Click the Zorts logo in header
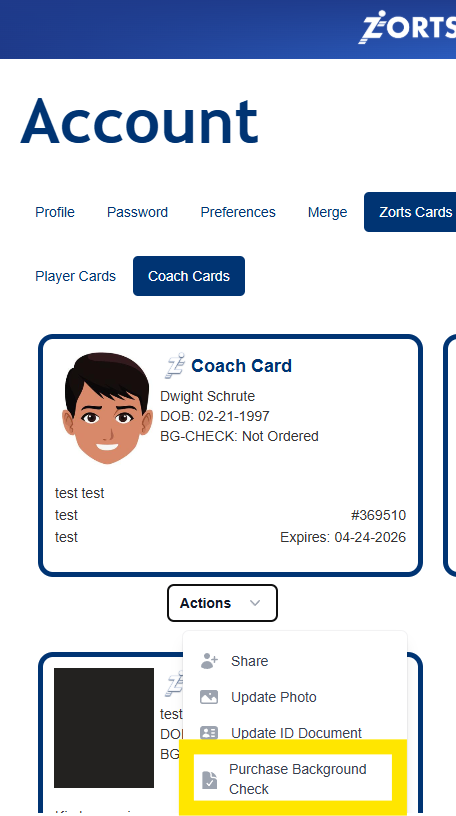 (x=409, y=26)
